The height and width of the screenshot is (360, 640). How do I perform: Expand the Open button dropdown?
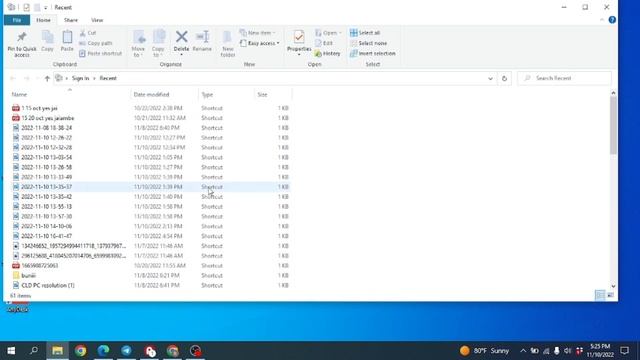click(340, 33)
